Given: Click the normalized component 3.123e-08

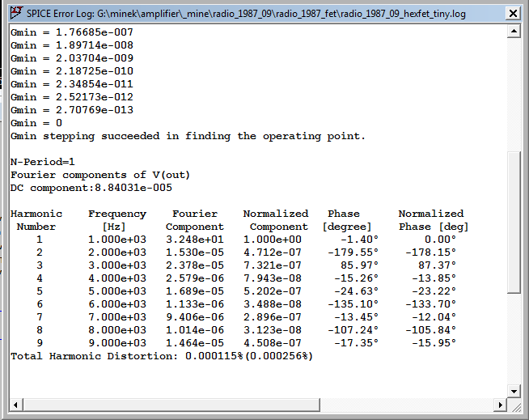Looking at the screenshot, I should (x=273, y=330).
